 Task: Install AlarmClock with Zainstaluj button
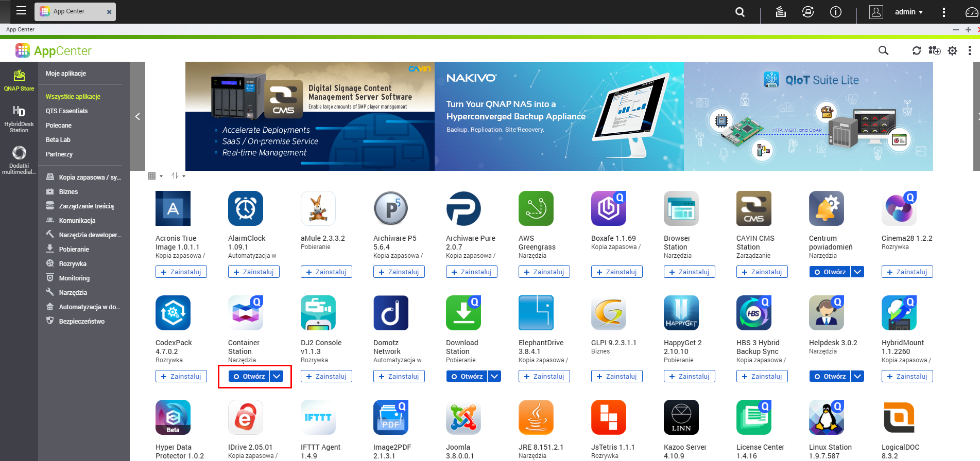coord(254,272)
